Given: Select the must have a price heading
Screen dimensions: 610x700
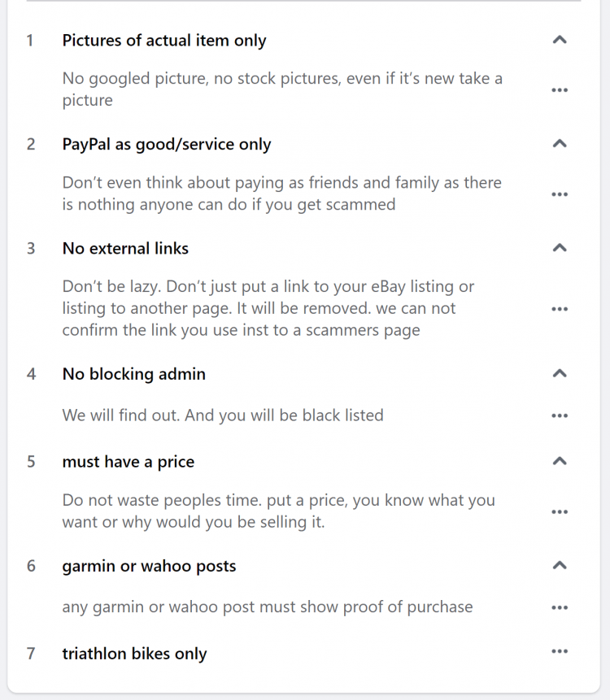Looking at the screenshot, I should click(x=128, y=461).
